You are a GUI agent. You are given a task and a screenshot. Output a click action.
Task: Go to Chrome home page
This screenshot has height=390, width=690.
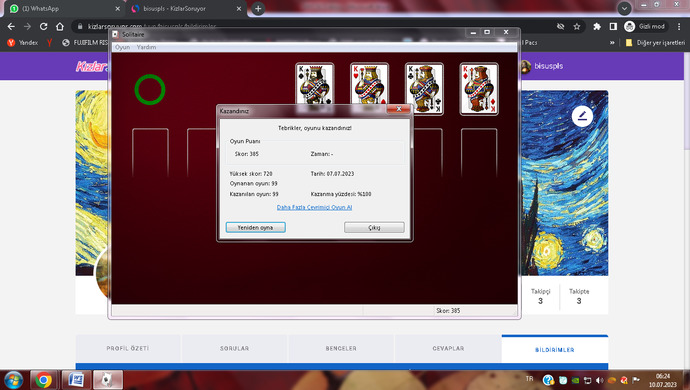(60, 26)
